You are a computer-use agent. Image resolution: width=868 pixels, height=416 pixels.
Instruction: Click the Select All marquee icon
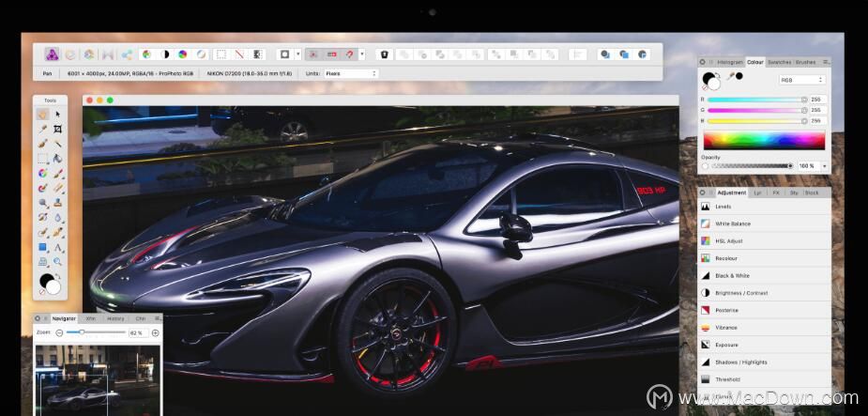tap(221, 54)
